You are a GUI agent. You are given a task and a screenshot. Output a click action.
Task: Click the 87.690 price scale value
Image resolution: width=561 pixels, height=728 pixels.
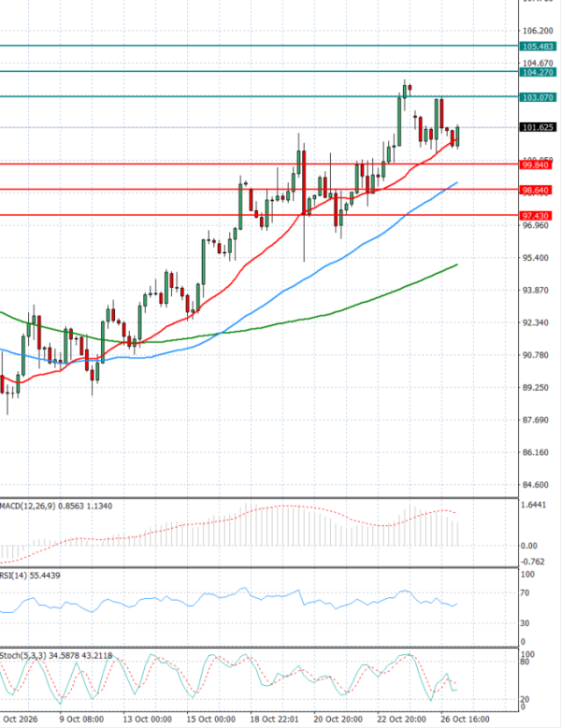pyautogui.click(x=538, y=421)
